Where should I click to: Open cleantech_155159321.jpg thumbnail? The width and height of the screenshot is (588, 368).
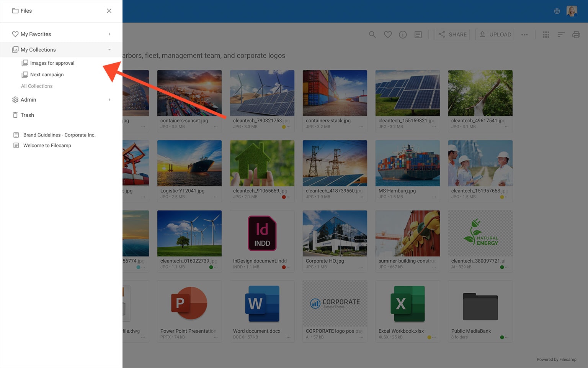click(x=408, y=93)
